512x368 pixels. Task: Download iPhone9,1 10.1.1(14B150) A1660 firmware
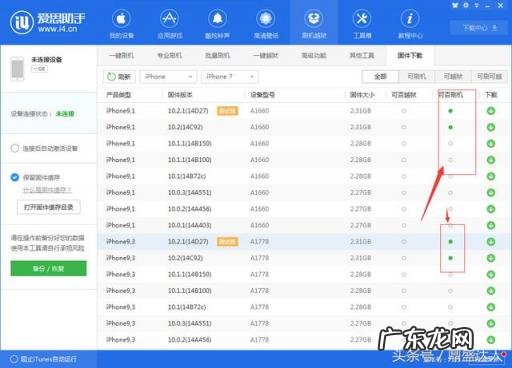click(x=491, y=143)
